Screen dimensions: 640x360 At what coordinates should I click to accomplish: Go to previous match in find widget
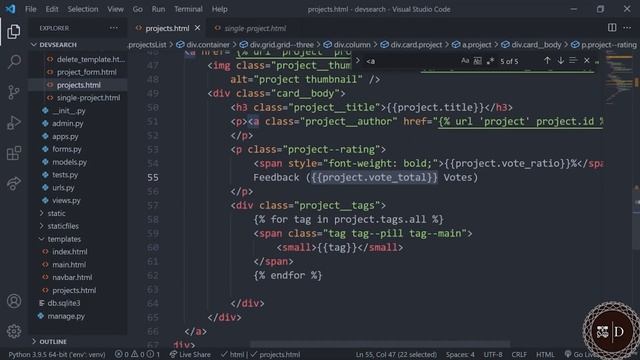[547, 60]
